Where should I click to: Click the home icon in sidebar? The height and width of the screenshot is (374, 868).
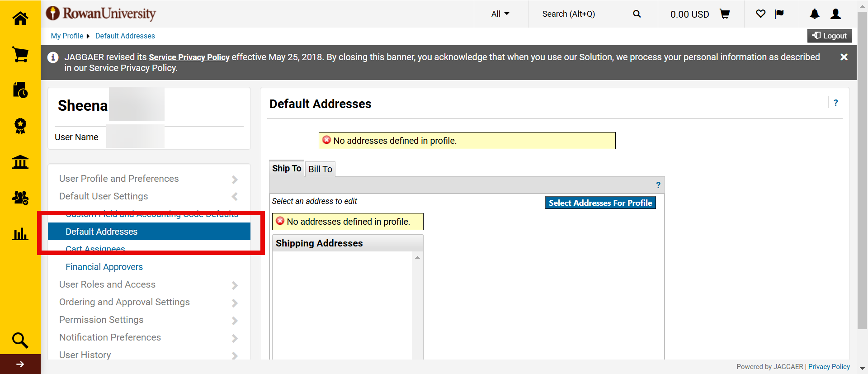click(x=20, y=19)
